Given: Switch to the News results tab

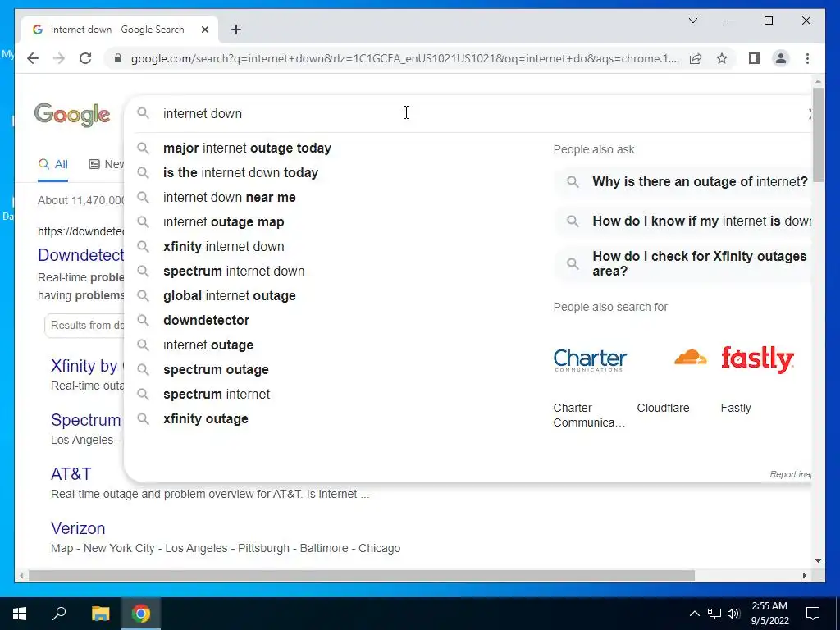Looking at the screenshot, I should point(106,164).
